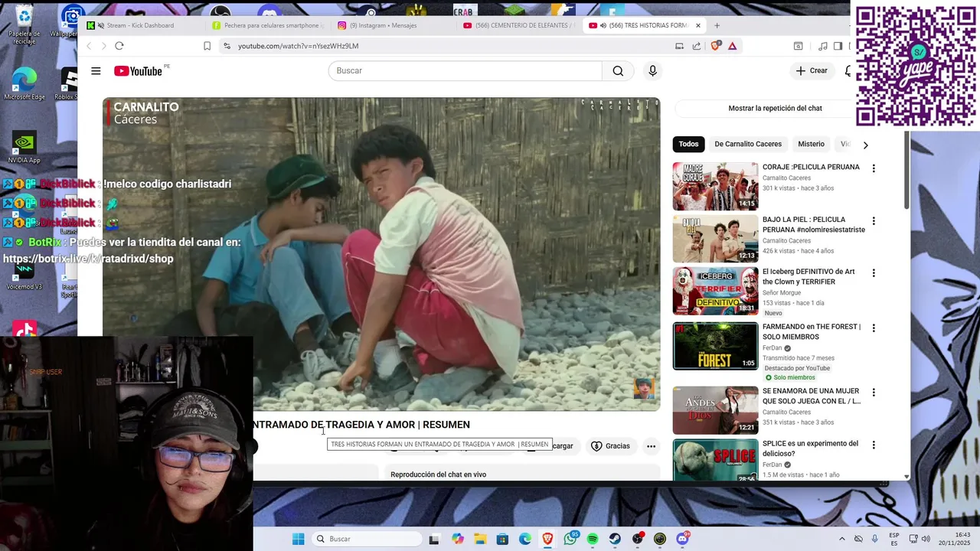Reload the page in the browser

[119, 46]
